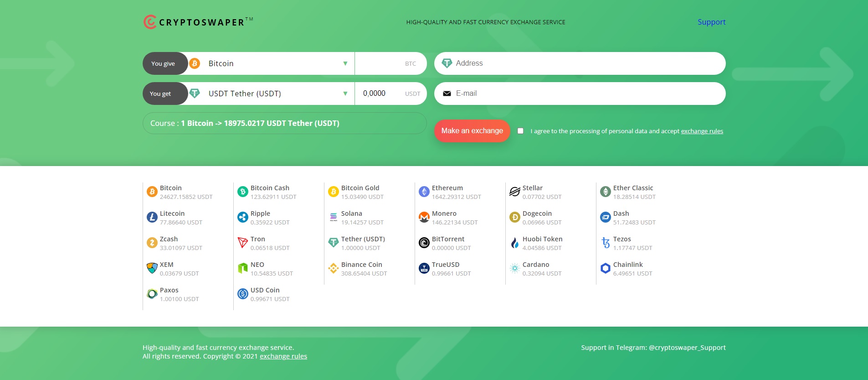Click the Cardano 0.32094 USDT rate
The image size is (868, 380).
pyautogui.click(x=542, y=274)
